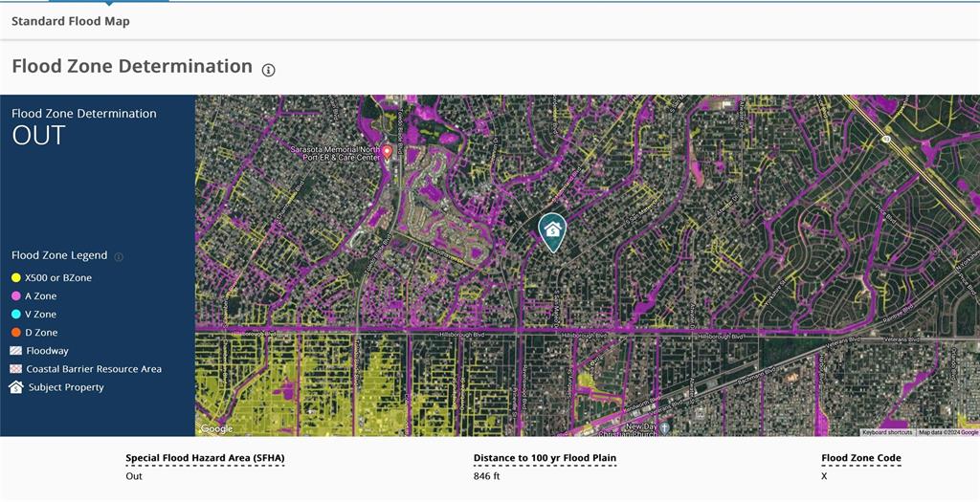This screenshot has width=980, height=502.
Task: Click the Floodway hatched pattern legend icon
Action: point(16,351)
